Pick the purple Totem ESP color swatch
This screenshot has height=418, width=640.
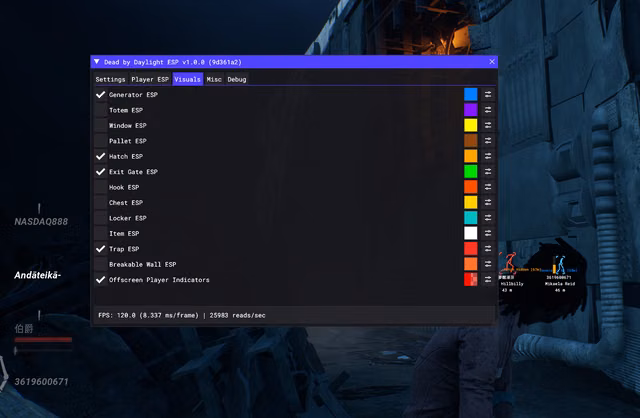[x=471, y=110]
